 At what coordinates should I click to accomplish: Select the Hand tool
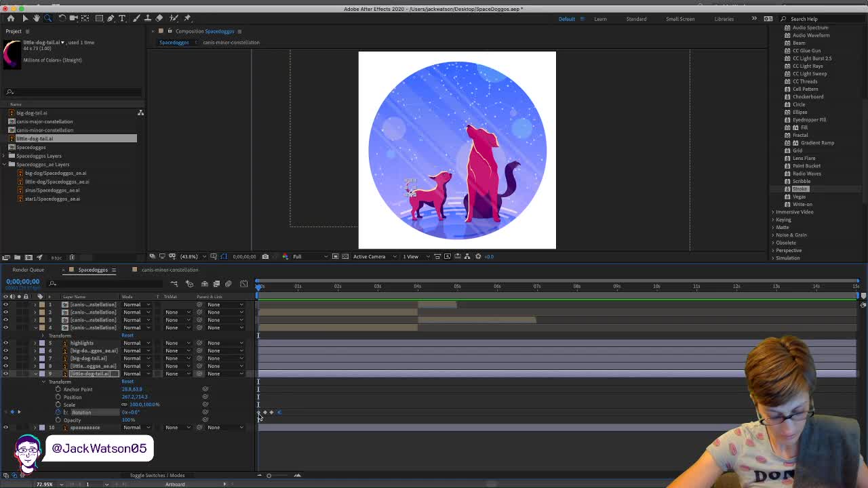37,18
